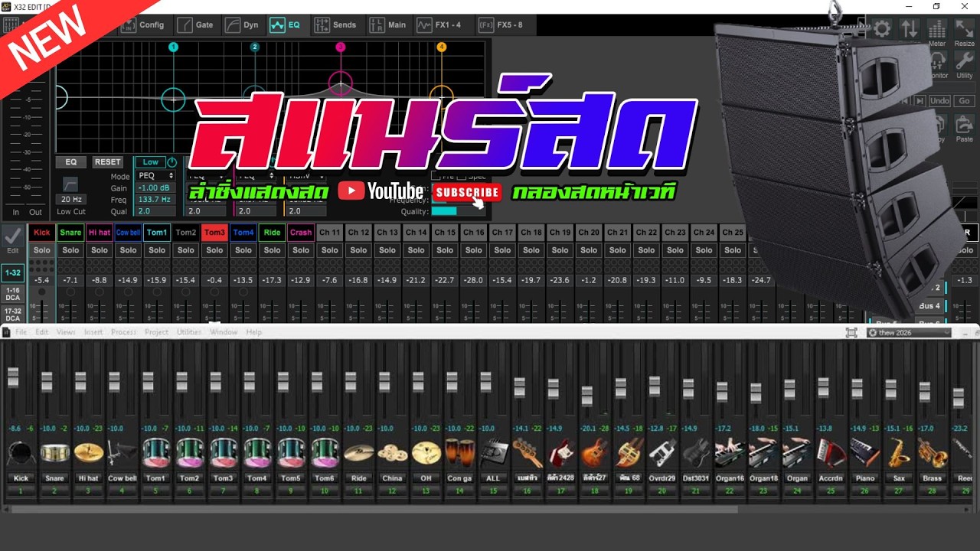Viewport: 980px width, 551px height.
Task: Open the Insert menu
Action: point(93,332)
